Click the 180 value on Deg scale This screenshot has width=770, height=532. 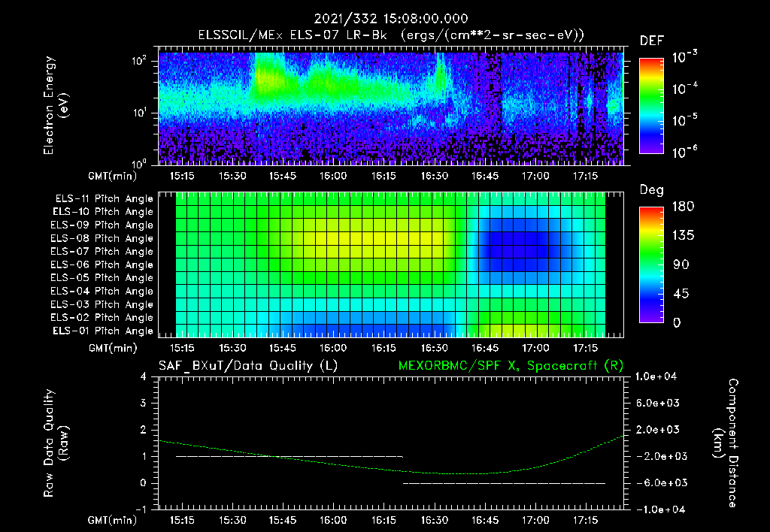[x=683, y=207]
